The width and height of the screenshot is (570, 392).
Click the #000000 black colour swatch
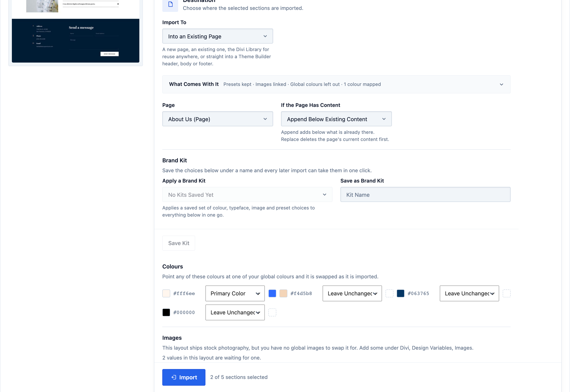pos(166,312)
